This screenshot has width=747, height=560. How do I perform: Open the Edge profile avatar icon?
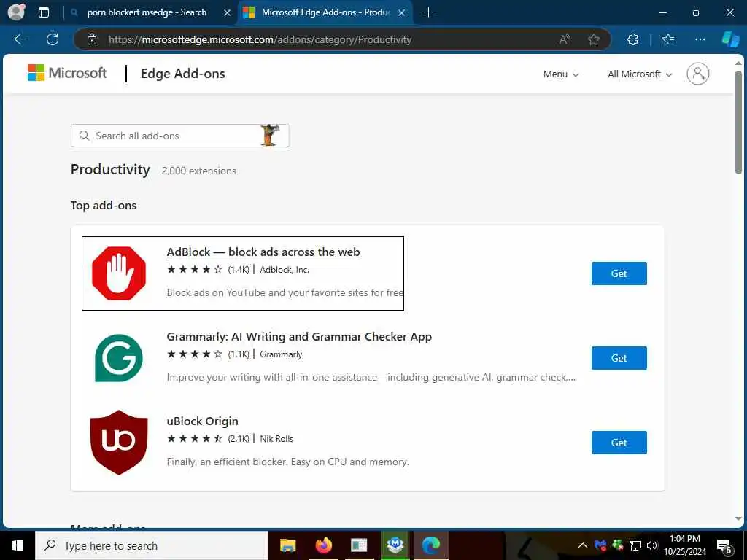coord(16,12)
